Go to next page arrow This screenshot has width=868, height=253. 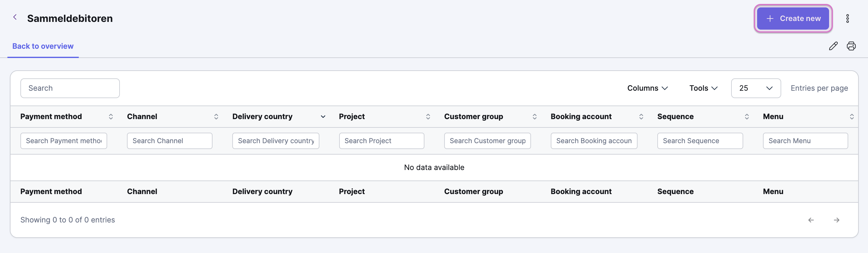(x=837, y=220)
